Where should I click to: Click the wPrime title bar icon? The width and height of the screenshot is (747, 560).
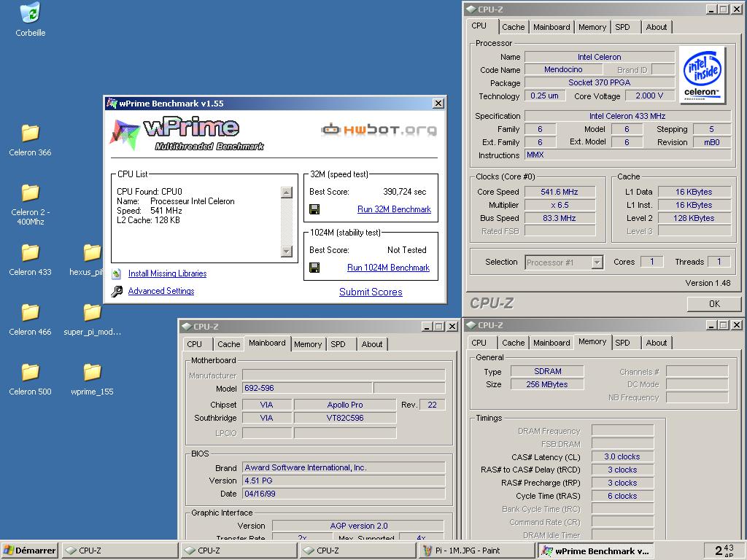pyautogui.click(x=112, y=104)
